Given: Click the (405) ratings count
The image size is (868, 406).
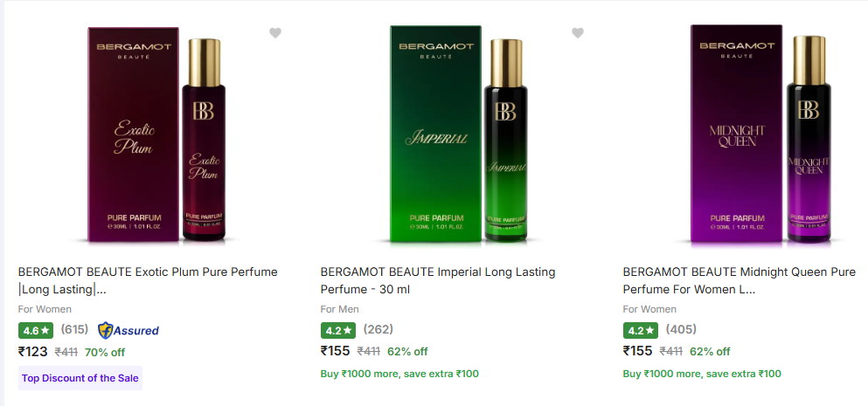Looking at the screenshot, I should point(680,329).
